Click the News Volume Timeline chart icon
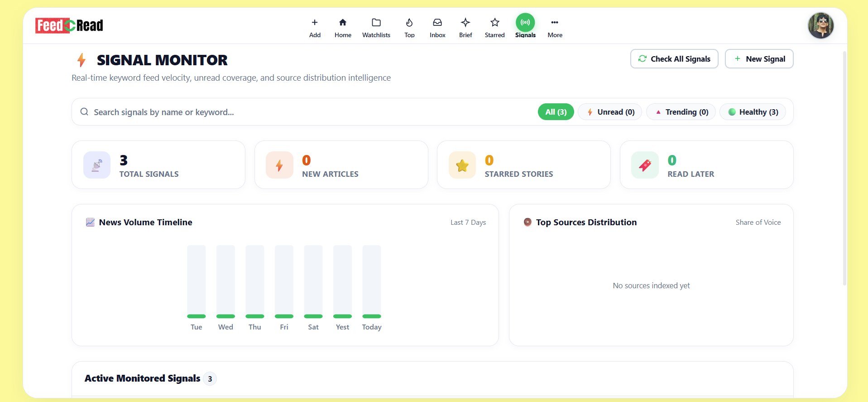 pos(90,222)
